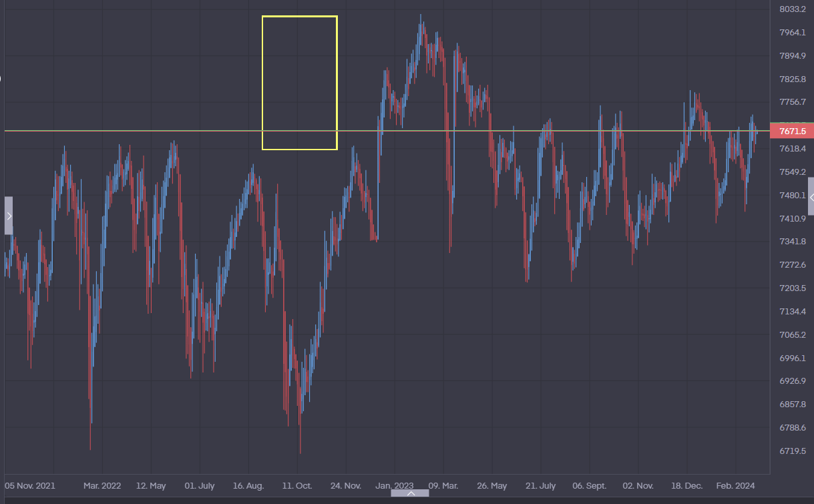Select the 05 Nov. 2021 axis label
The width and height of the screenshot is (814, 504).
pyautogui.click(x=30, y=486)
